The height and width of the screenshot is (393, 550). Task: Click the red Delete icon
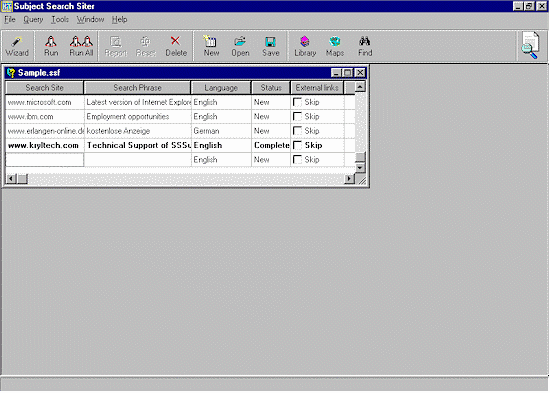(x=176, y=46)
